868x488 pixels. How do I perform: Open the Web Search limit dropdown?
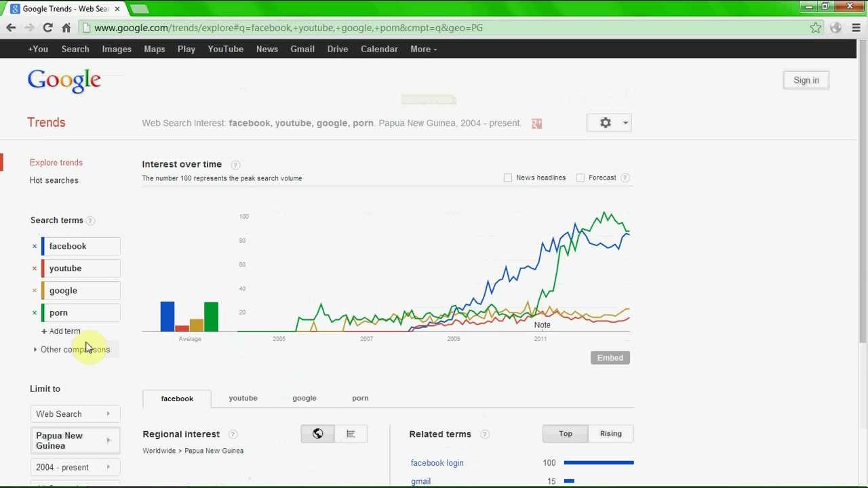[75, 414]
